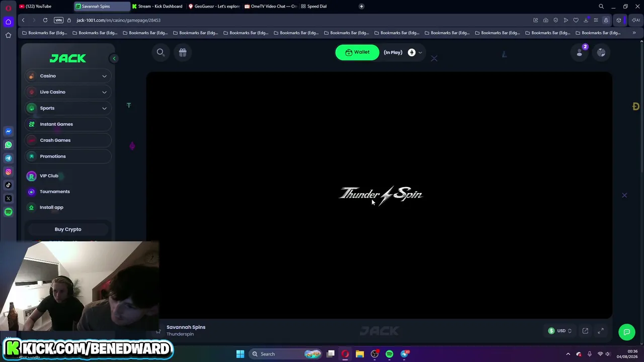Open TikTok in the Opera sidebar
The width and height of the screenshot is (644, 362).
tap(8, 185)
